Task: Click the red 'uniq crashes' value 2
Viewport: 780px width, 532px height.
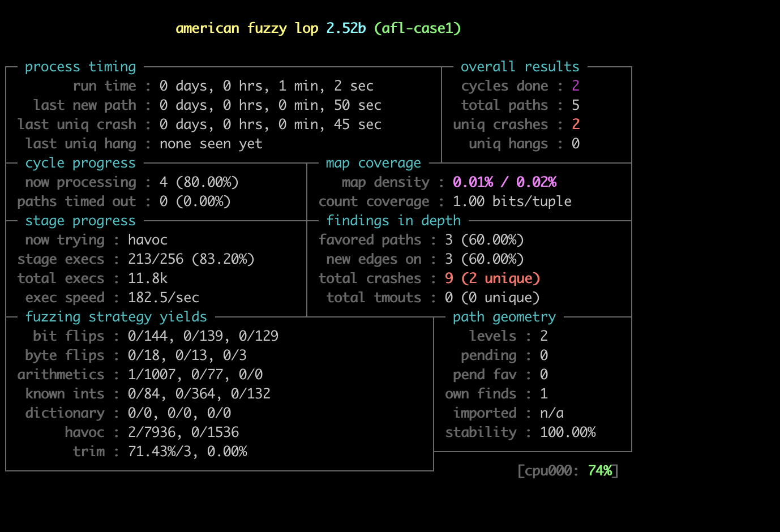Action: pos(576,125)
